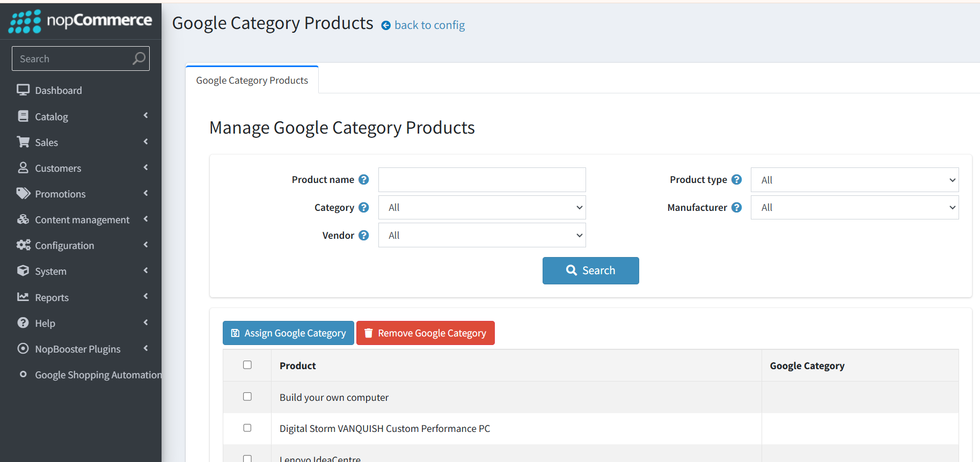Image resolution: width=980 pixels, height=462 pixels.
Task: Expand the Content management chevron
Action: 145,219
